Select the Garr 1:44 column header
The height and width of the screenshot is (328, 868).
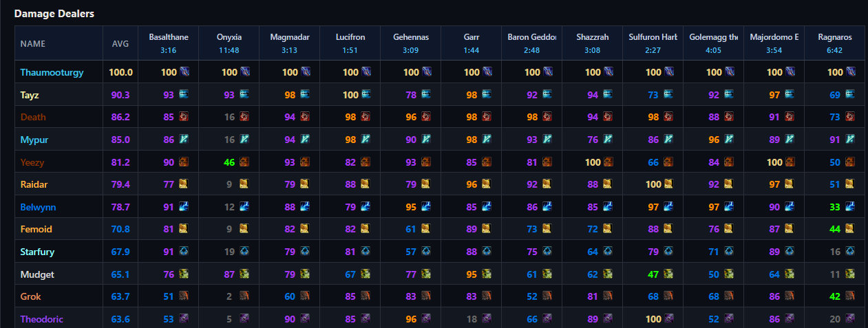pyautogui.click(x=472, y=43)
